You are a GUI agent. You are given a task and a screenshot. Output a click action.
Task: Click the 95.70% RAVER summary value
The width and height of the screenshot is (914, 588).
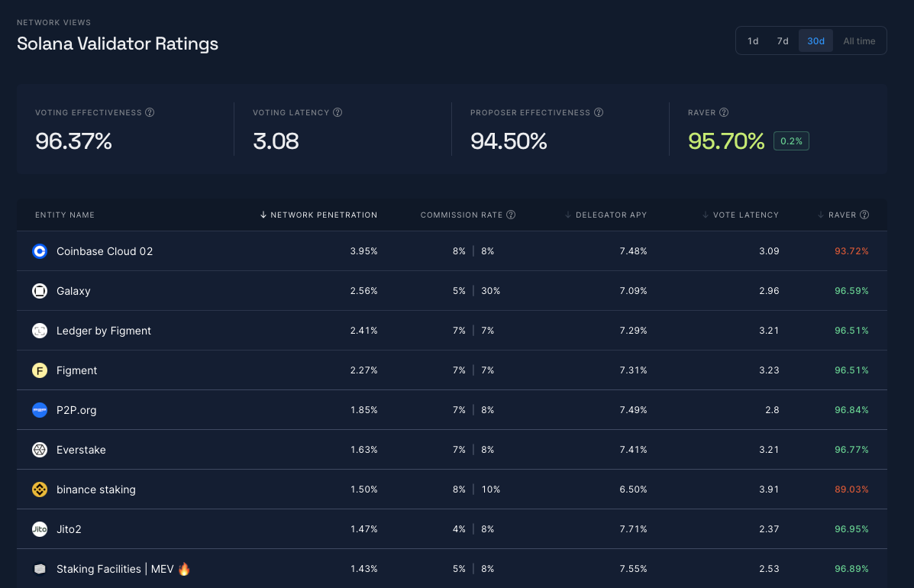725,141
